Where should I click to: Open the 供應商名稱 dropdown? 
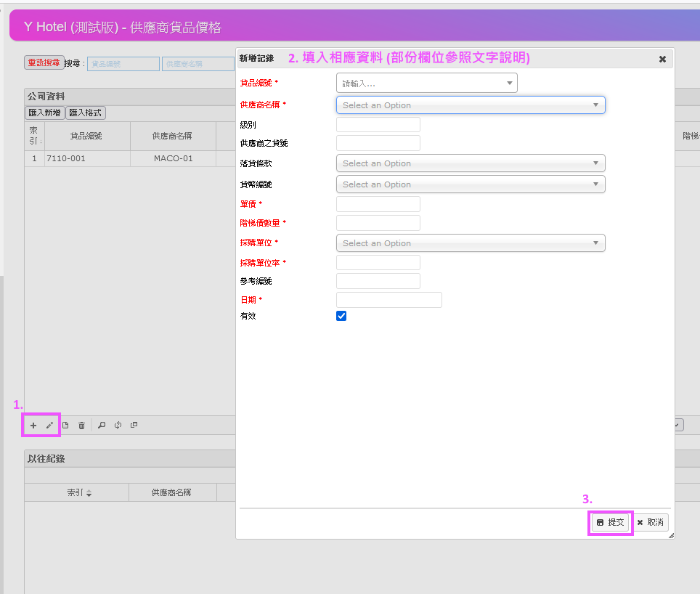[x=469, y=105]
